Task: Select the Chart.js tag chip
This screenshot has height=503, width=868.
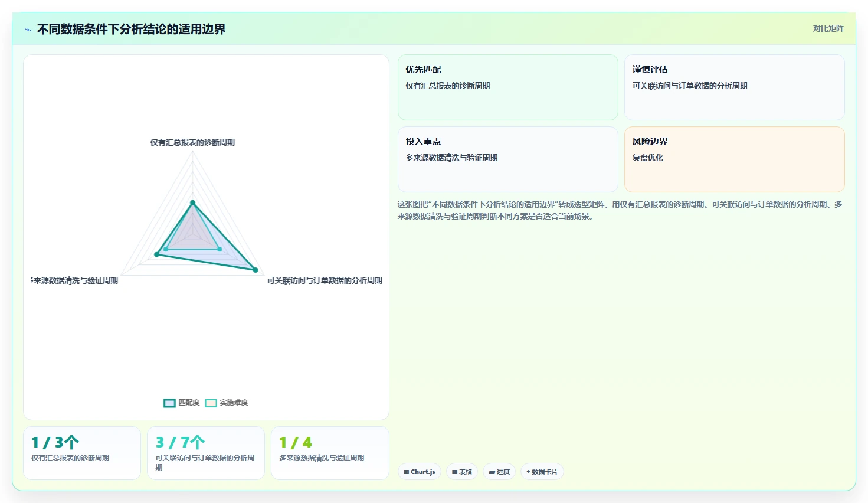Action: pos(420,472)
